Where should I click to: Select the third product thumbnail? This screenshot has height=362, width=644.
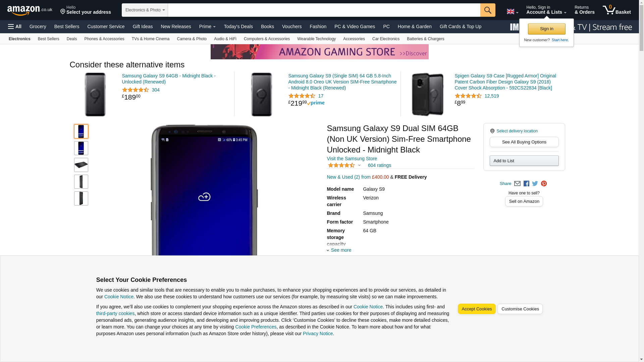[x=81, y=165]
